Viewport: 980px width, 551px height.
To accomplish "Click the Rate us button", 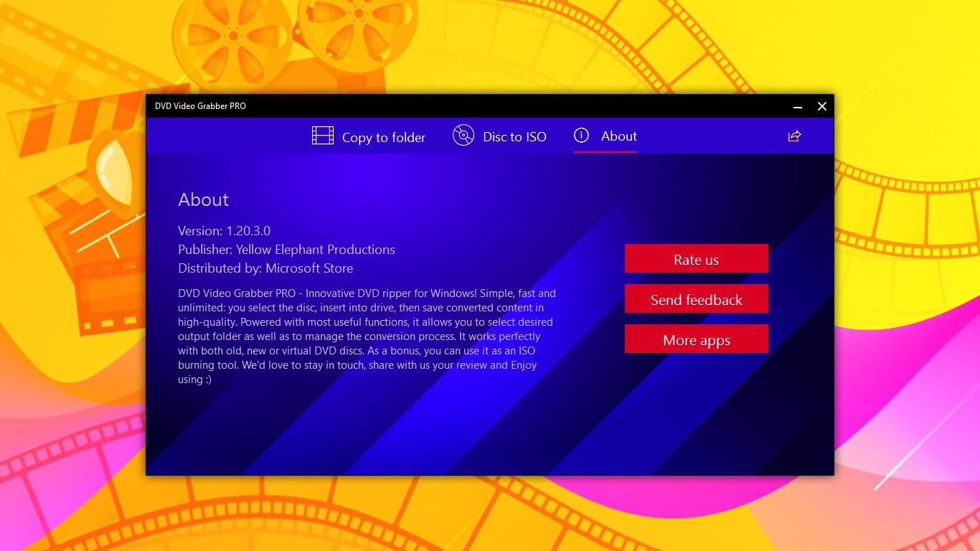I will 696,259.
